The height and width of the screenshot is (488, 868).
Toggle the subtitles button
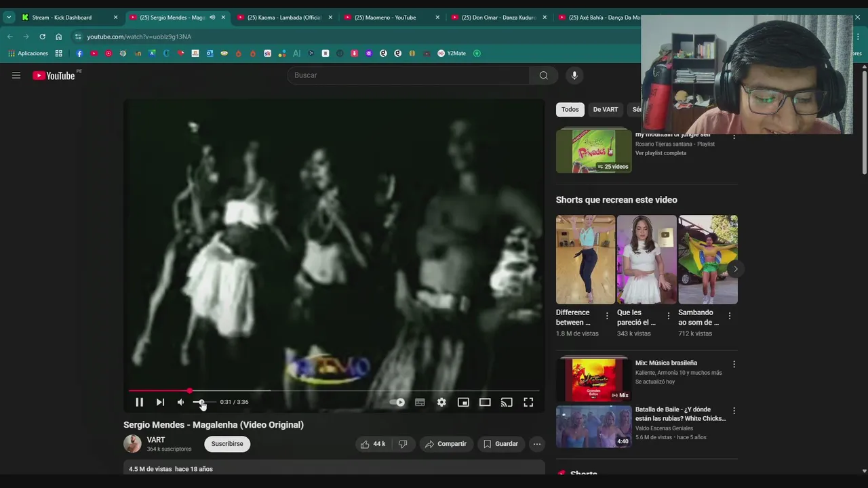click(x=420, y=402)
